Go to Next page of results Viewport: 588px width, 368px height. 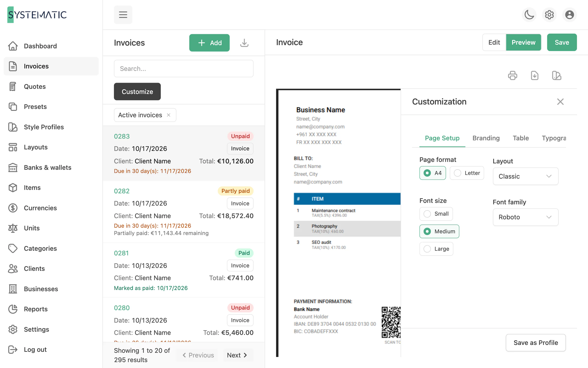pos(238,355)
